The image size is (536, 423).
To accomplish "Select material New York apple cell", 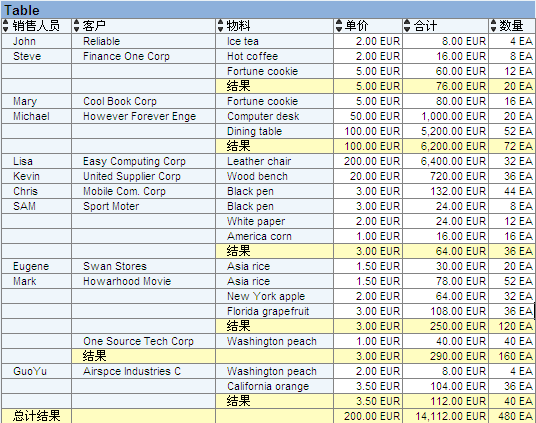I will click(274, 296).
